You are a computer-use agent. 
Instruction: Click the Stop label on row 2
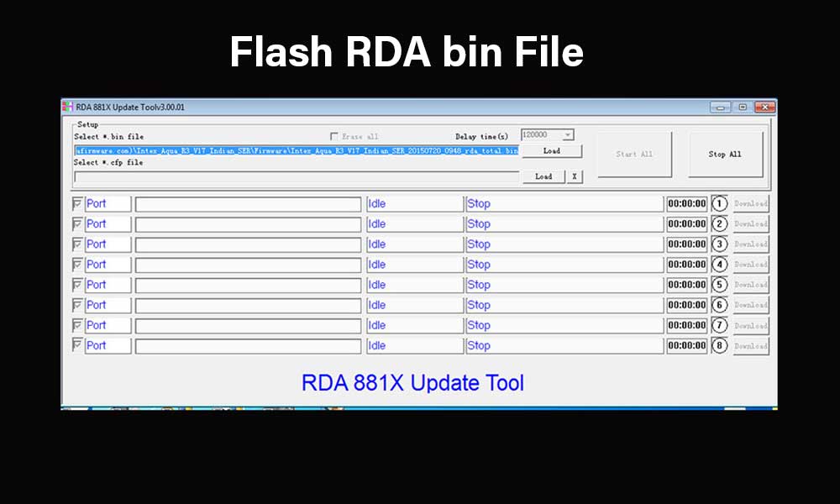click(x=479, y=223)
